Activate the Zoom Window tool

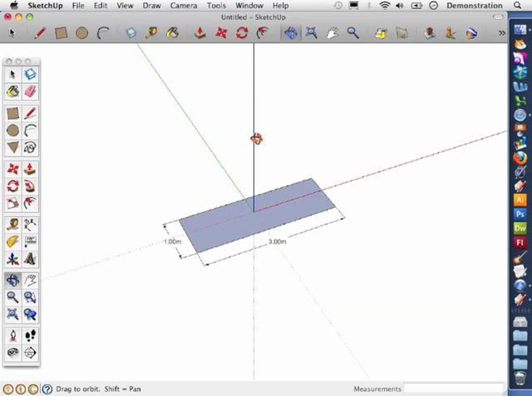30,297
